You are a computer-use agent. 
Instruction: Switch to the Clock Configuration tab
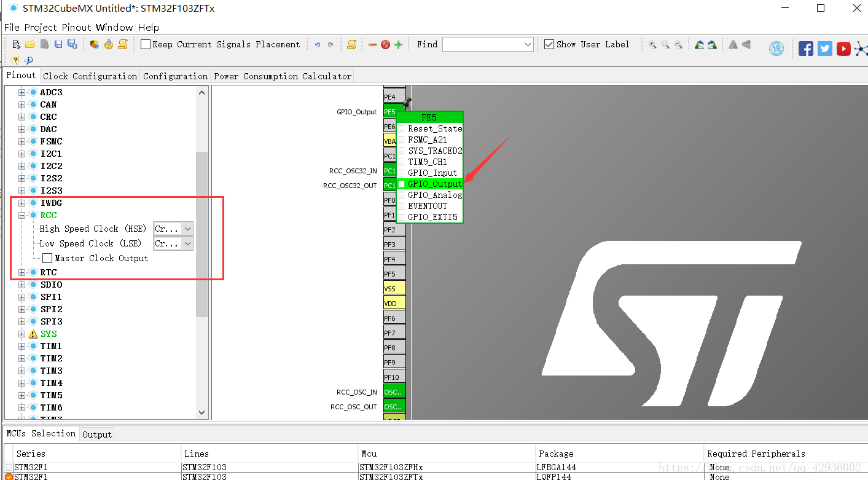coord(90,76)
